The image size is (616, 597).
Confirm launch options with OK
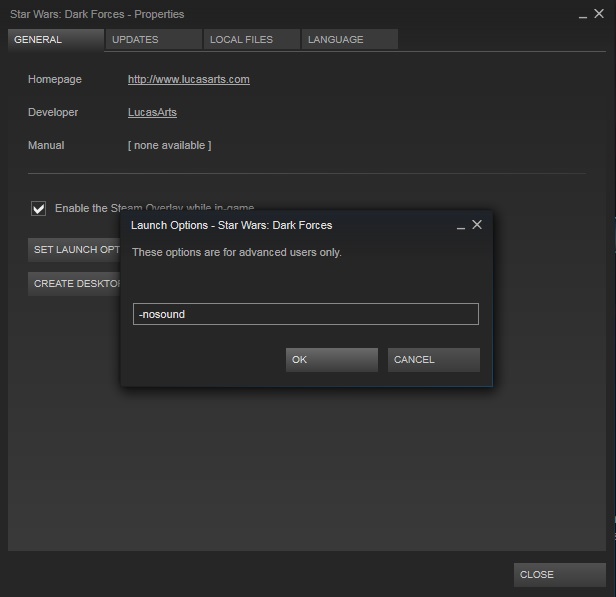(332, 360)
